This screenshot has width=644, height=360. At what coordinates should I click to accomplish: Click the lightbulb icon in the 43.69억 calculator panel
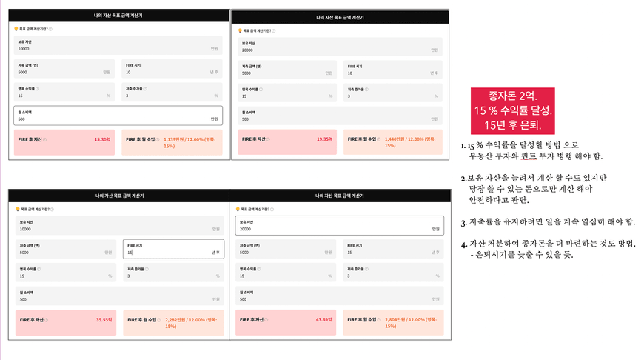click(238, 209)
